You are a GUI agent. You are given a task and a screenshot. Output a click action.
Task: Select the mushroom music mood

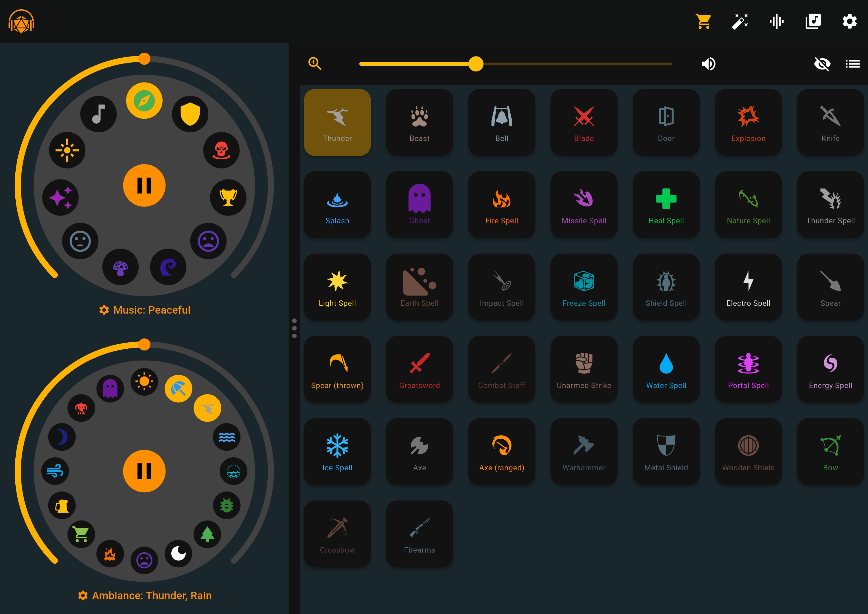tap(121, 267)
